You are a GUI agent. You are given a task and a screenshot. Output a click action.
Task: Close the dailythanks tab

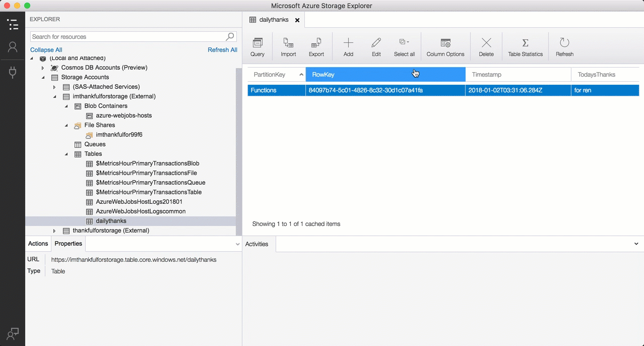[297, 20]
